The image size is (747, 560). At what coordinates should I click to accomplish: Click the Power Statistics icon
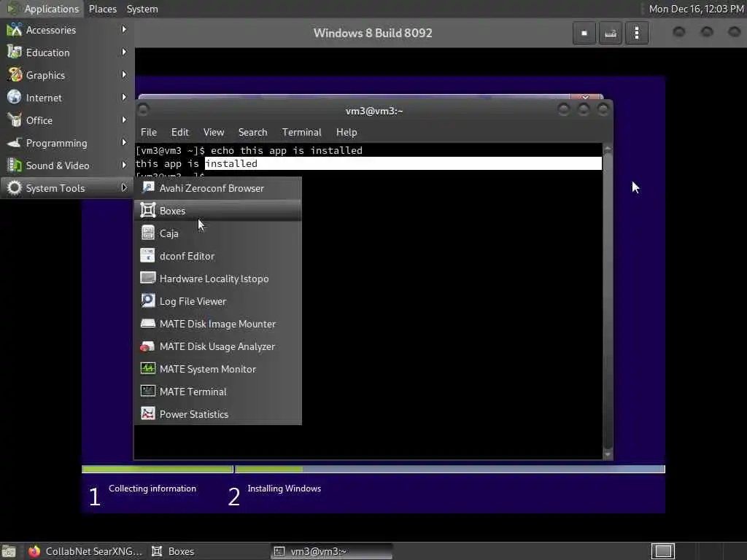click(x=147, y=414)
